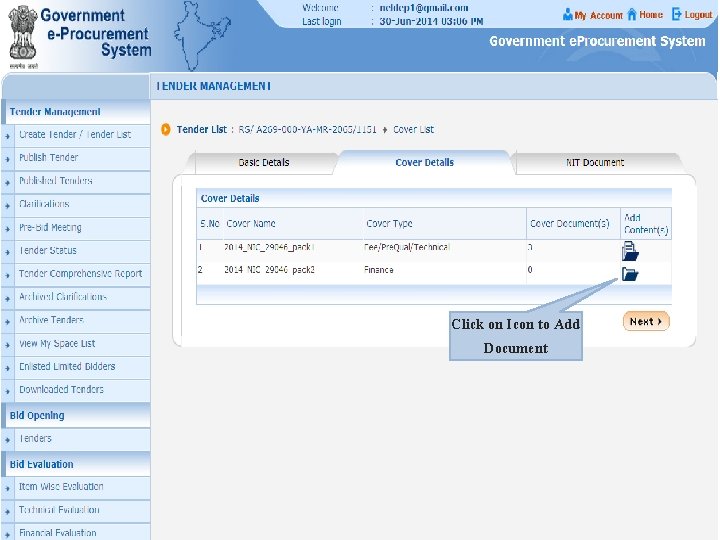Click arrow bullet beside Item Wise Evaluation
The height and width of the screenshot is (540, 720).
coord(7,488)
